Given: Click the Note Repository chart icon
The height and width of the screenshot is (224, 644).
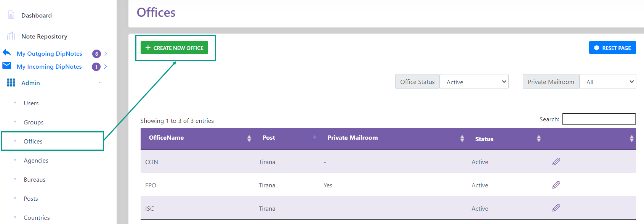Looking at the screenshot, I should coord(11,36).
